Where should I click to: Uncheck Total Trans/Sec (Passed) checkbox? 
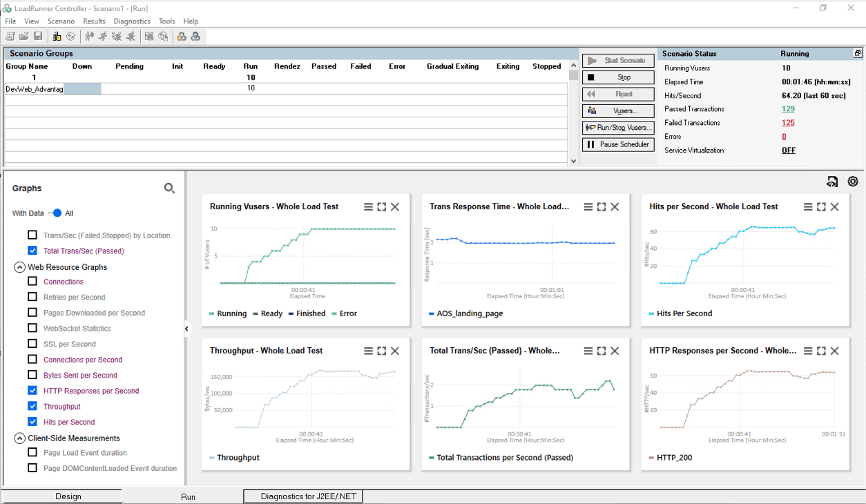click(x=32, y=251)
